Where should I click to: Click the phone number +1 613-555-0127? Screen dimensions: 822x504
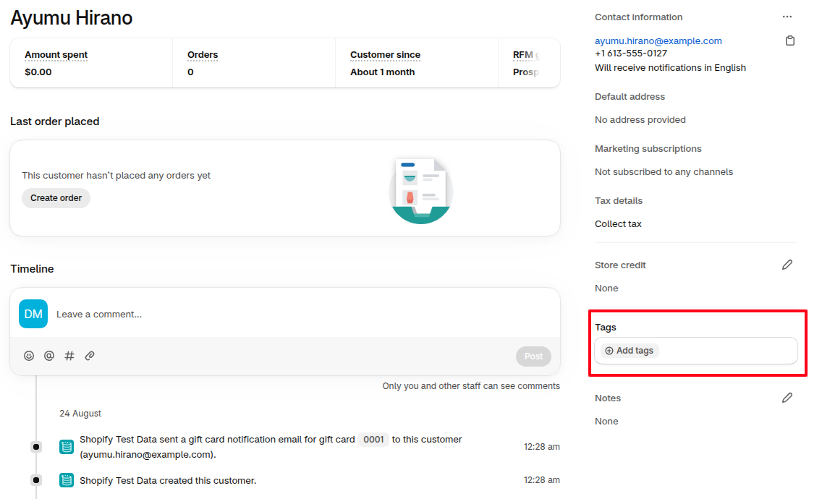[631, 54]
